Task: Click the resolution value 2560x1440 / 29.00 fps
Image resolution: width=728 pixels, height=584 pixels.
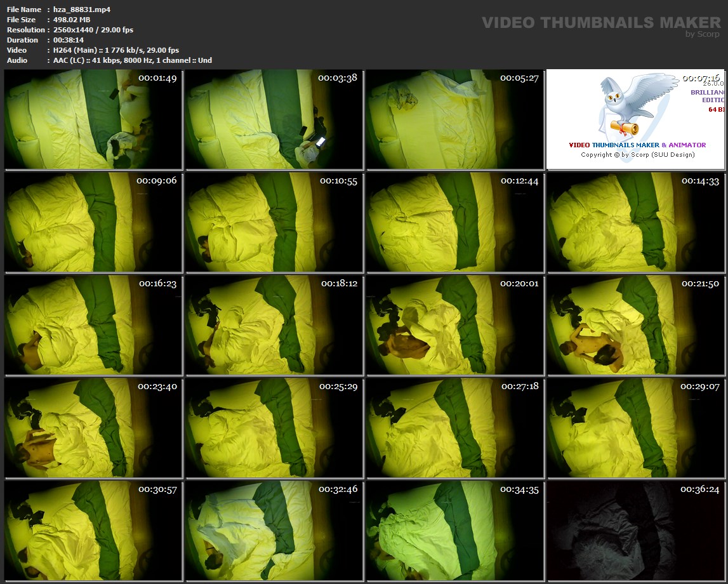Action: (93, 30)
